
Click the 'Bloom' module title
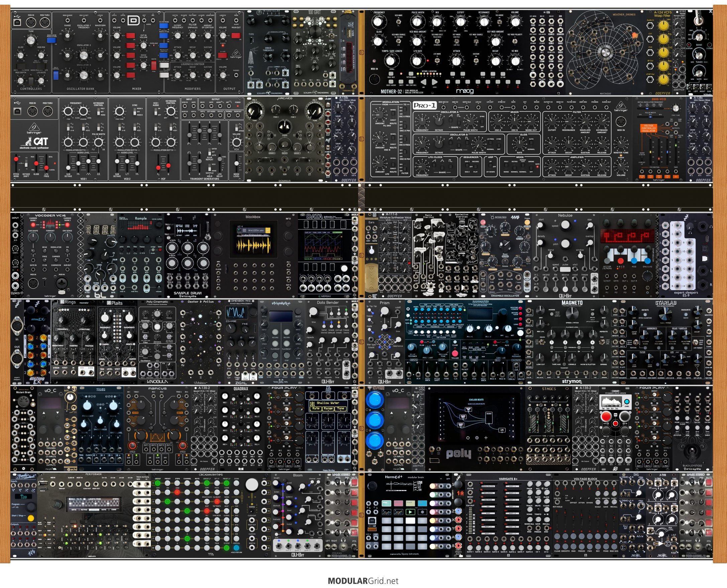pos(298,476)
